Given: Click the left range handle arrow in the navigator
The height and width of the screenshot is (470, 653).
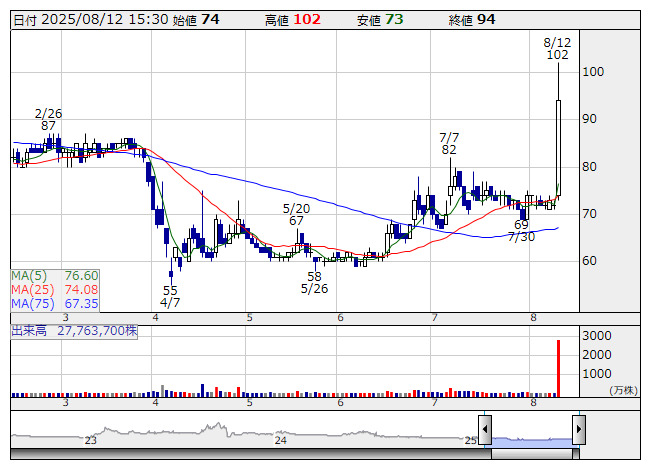Looking at the screenshot, I should click(x=485, y=429).
